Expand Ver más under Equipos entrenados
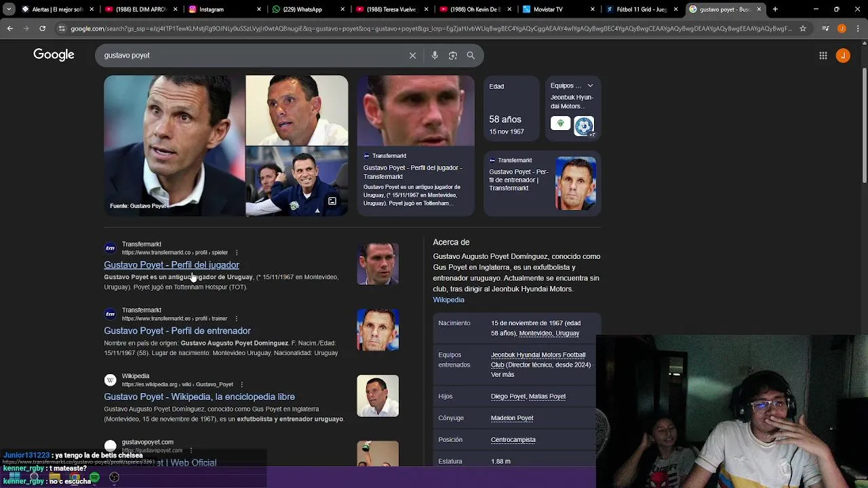This screenshot has height=488, width=868. [x=502, y=375]
